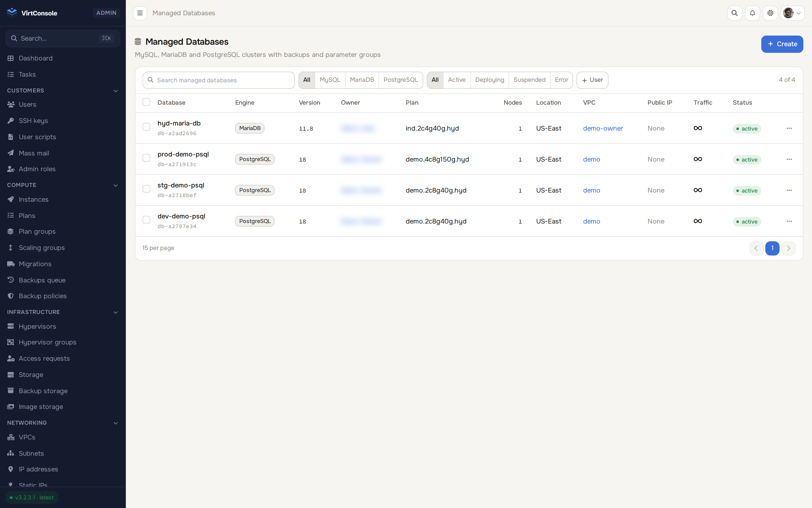Screen dimensions: 812x508
Task: Open Hypervisors page
Action: [x=63, y=326]
